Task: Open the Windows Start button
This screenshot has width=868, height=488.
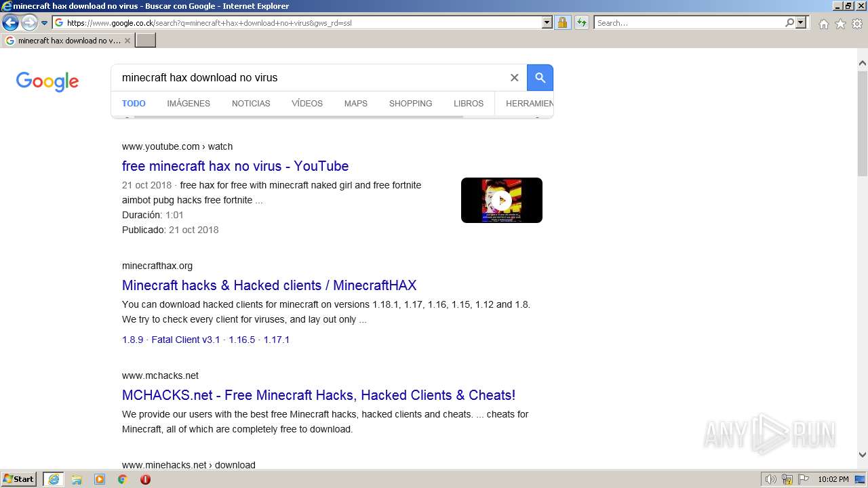Action: click(19, 479)
